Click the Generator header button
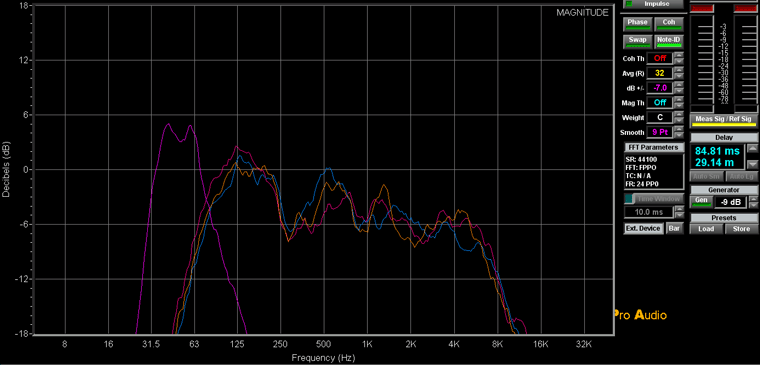Viewport: 760px width, 365px height. point(724,190)
